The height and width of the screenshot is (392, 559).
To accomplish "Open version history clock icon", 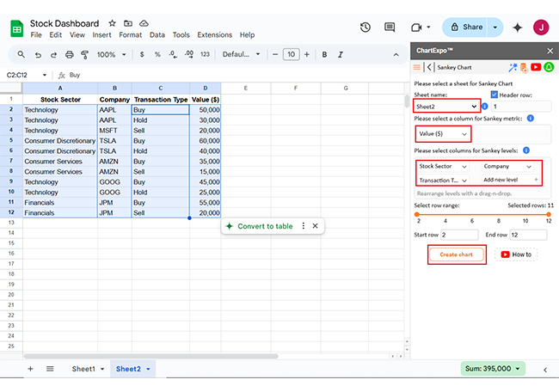I will pos(365,28).
